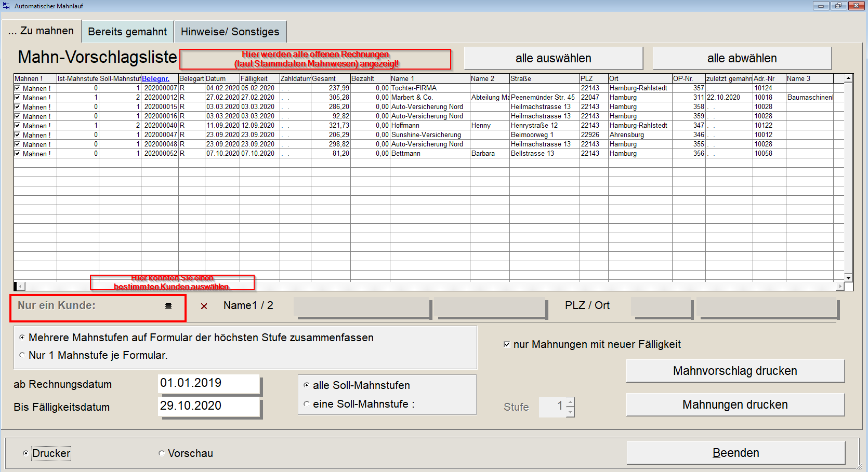This screenshot has height=472, width=868.
Task: Click Beimoorweg 1 street cell
Action: click(544, 135)
